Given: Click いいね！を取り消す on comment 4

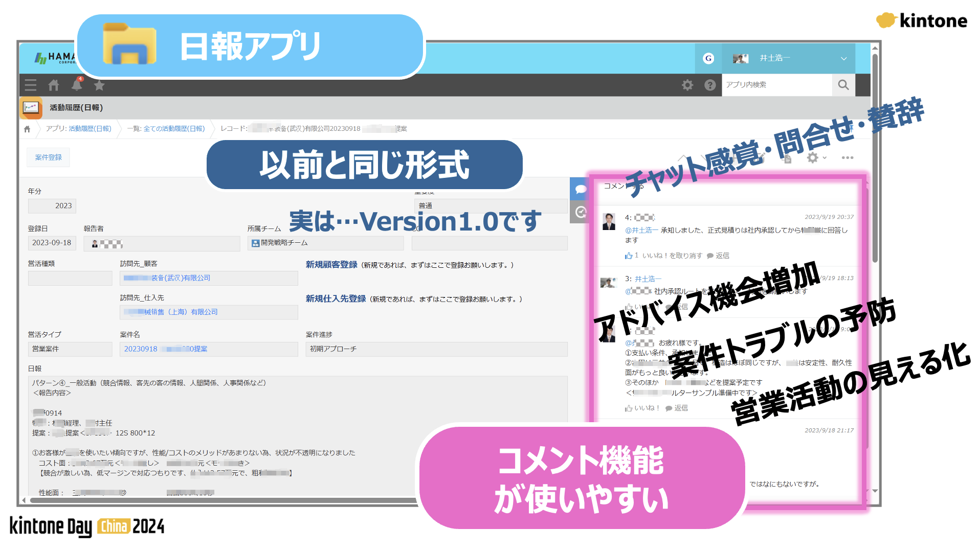Looking at the screenshot, I should [672, 256].
